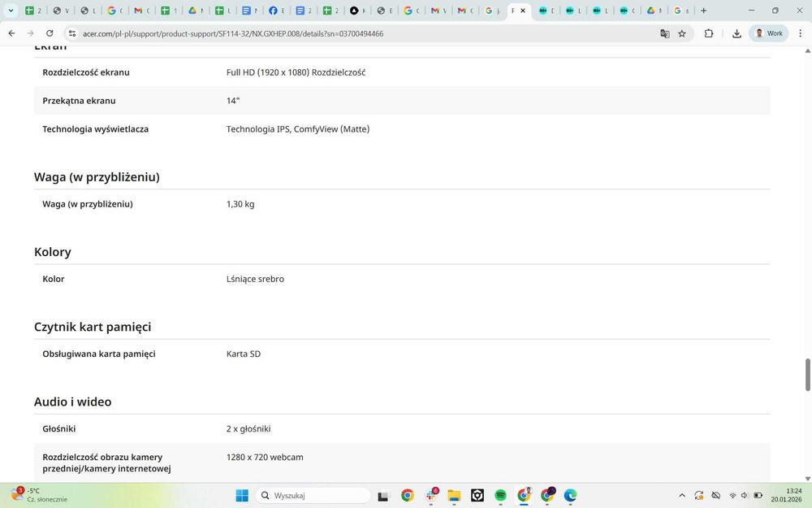Click the 'Technologia wyświetlacza' label
This screenshot has width=812, height=508.
[95, 129]
